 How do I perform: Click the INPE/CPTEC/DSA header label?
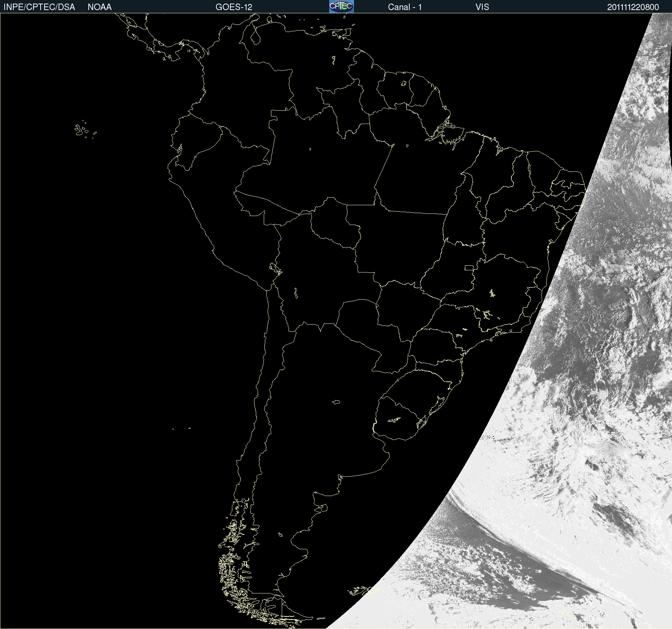coord(39,7)
